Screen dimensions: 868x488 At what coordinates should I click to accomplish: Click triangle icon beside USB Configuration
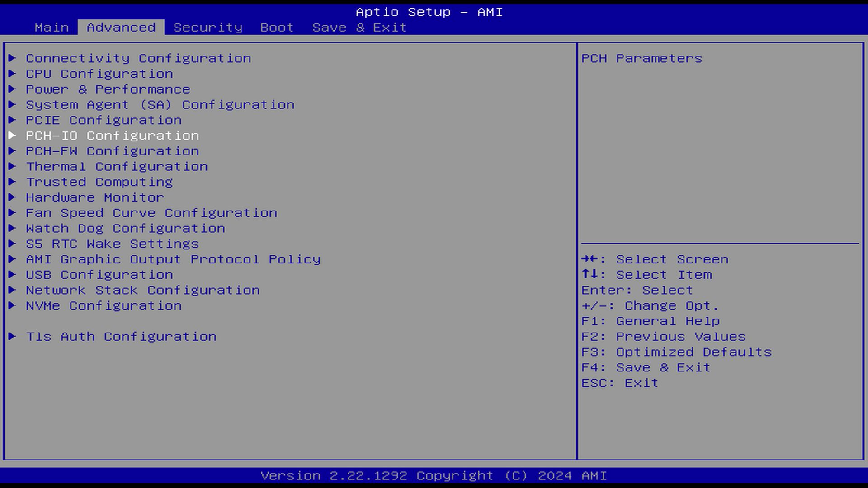coord(12,275)
